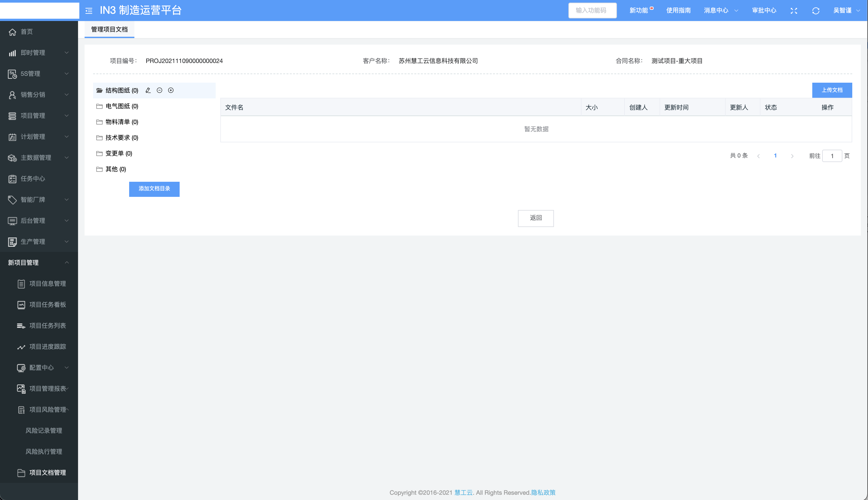The height and width of the screenshot is (500, 868).
Task: Click the 添加文档目录 button
Action: [154, 189]
